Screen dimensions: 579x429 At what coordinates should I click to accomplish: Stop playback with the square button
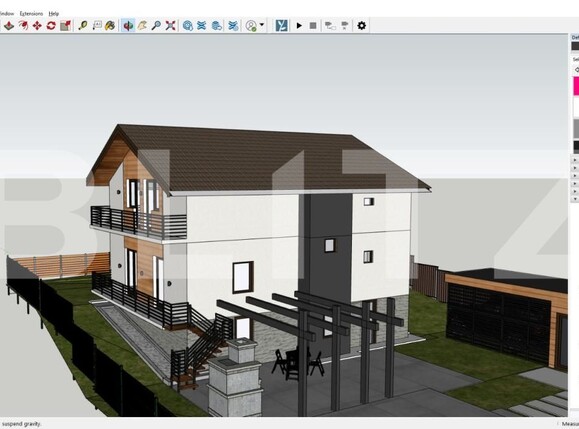[313, 25]
